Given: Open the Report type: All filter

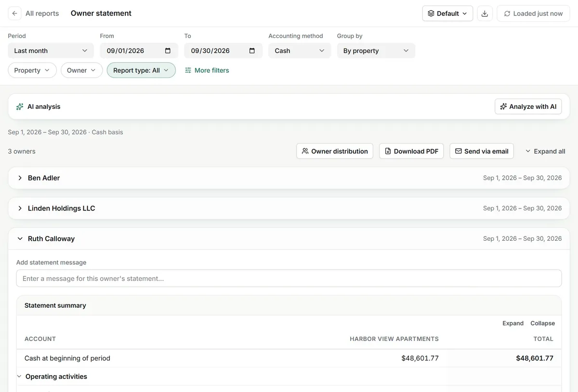Looking at the screenshot, I should tap(141, 70).
